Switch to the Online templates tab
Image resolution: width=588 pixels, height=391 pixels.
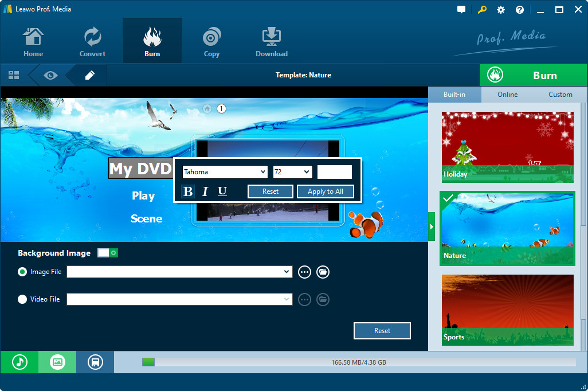[x=507, y=95]
